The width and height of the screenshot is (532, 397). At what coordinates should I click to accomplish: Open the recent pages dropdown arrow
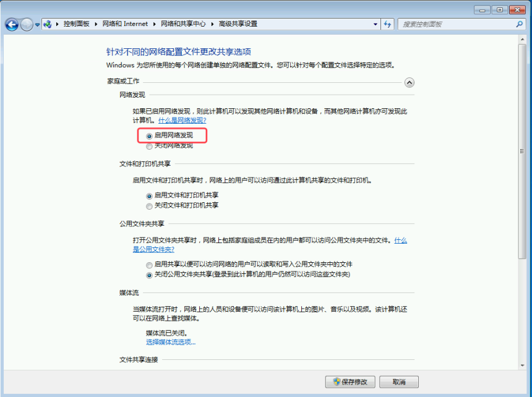(38, 25)
